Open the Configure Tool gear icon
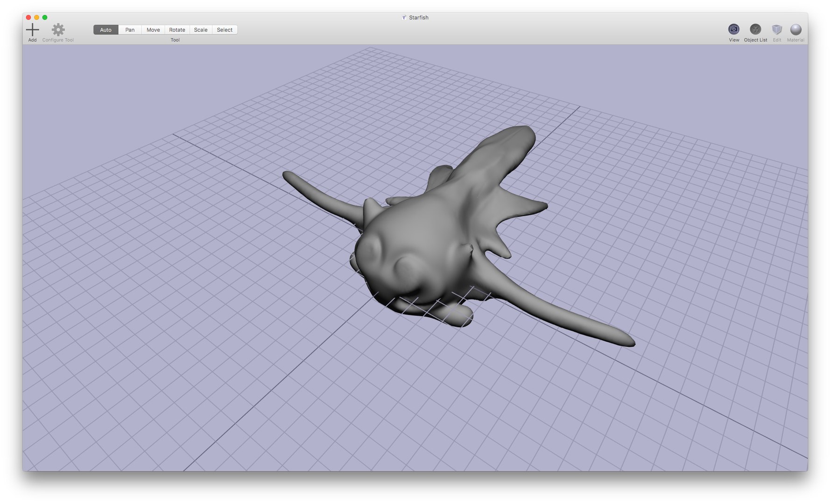The image size is (831, 504). coord(58,30)
